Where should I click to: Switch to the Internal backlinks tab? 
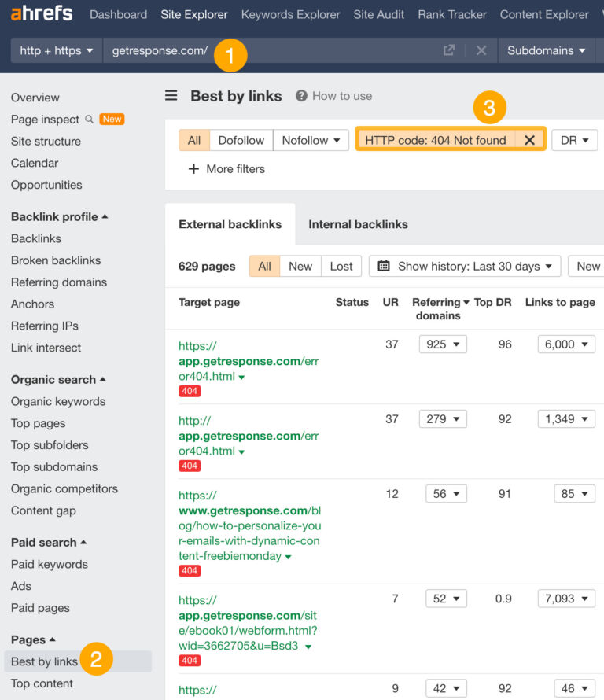point(358,224)
